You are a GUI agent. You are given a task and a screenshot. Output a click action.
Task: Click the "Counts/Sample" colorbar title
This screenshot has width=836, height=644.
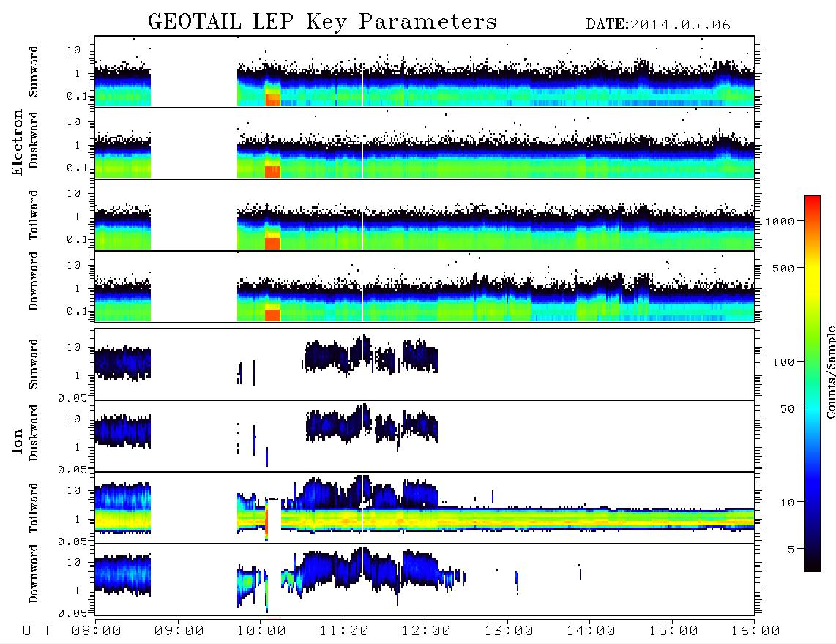(830, 372)
